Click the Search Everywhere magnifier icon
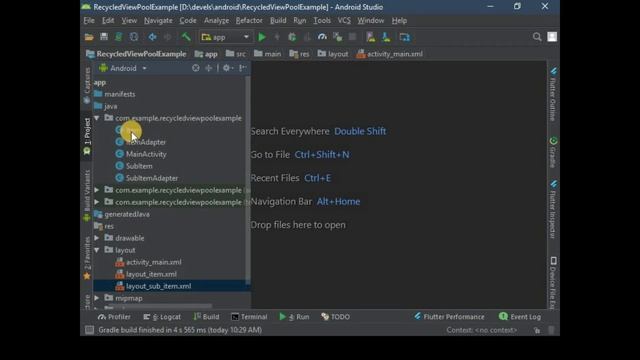Screen dimensions: 640x360 tap(537, 37)
